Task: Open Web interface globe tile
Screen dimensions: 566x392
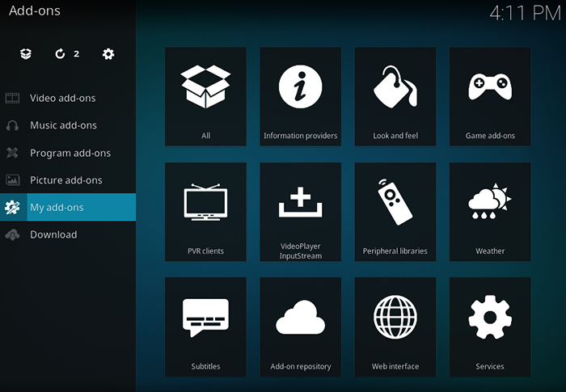Action: point(395,327)
